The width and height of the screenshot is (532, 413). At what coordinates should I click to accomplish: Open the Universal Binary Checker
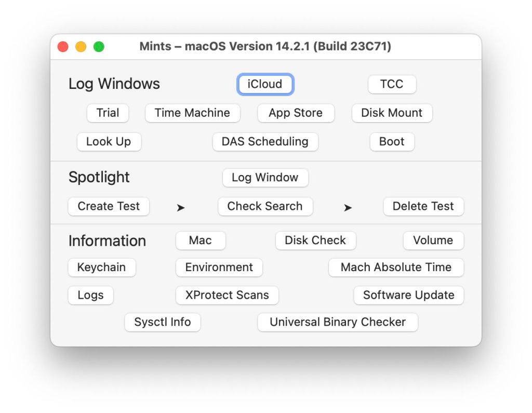click(x=337, y=322)
